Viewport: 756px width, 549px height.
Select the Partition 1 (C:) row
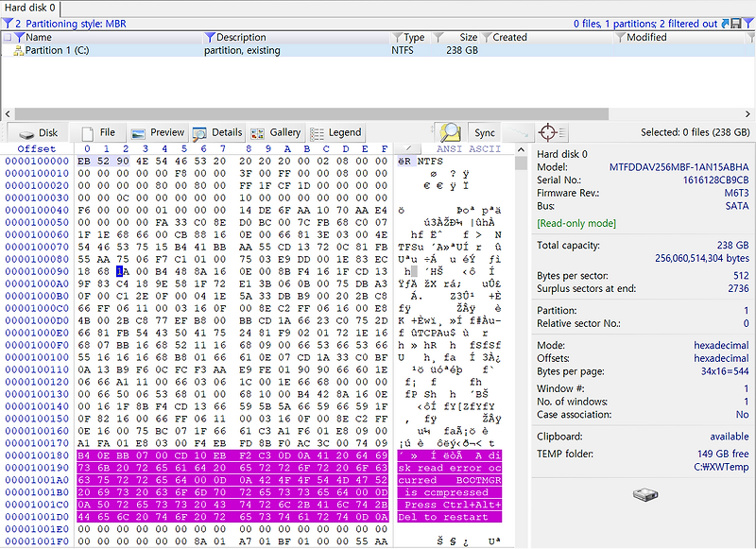point(377,50)
